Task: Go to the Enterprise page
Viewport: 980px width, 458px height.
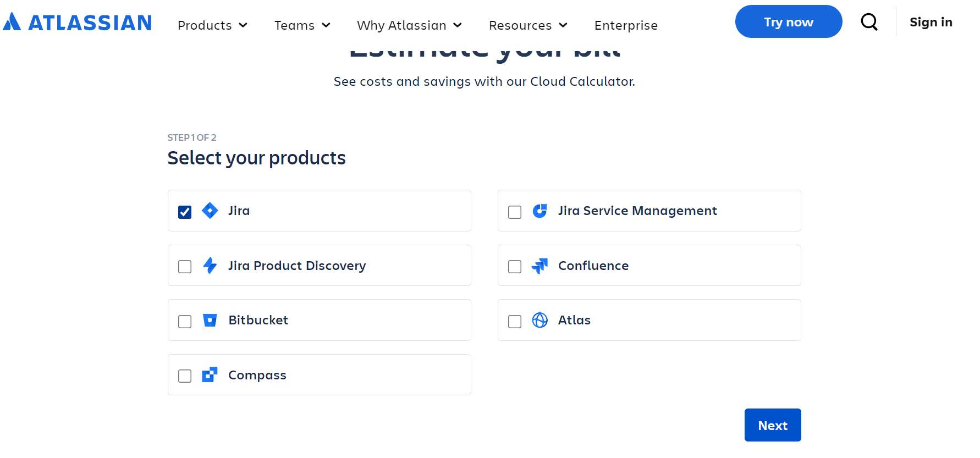Action: point(626,25)
